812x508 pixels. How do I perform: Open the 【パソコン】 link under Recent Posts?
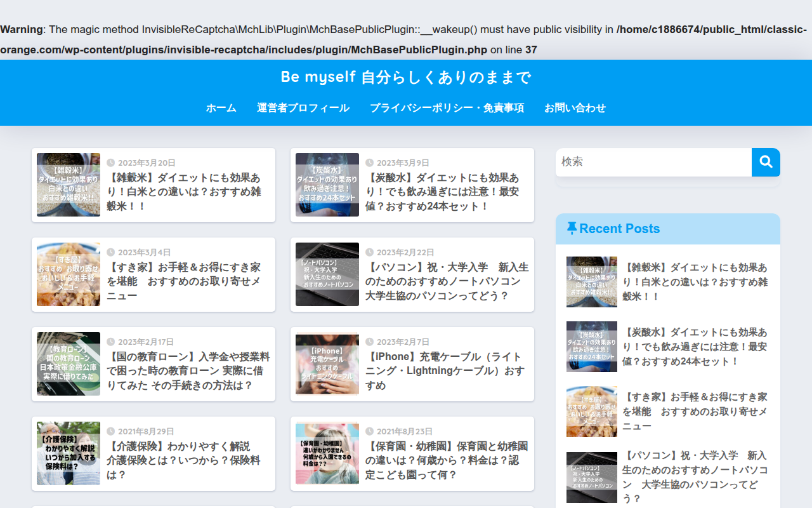pos(695,478)
